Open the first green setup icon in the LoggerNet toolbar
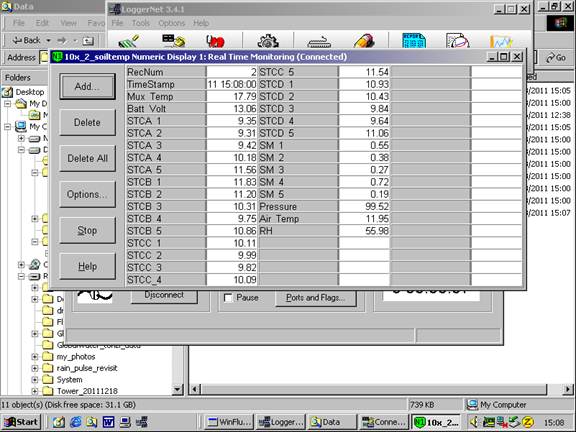 click(x=129, y=40)
